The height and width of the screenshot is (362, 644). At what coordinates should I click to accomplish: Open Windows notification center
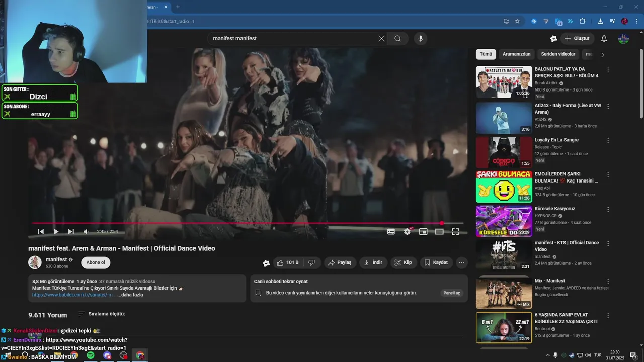pyautogui.click(x=633, y=355)
